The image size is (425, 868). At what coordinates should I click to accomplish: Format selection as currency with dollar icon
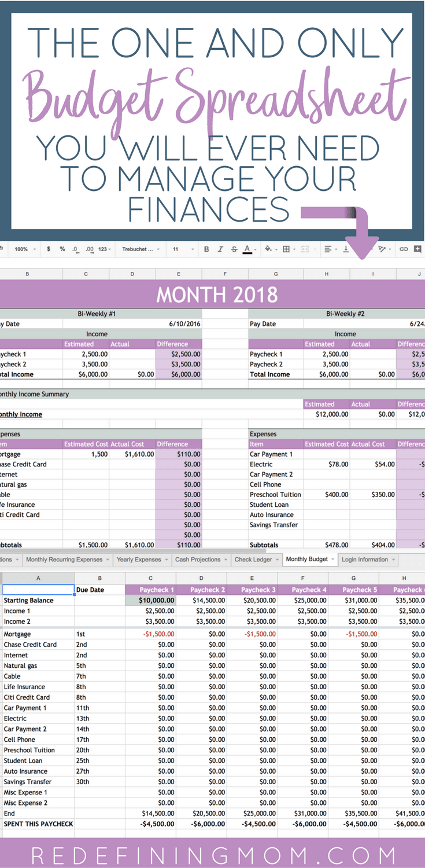49,249
